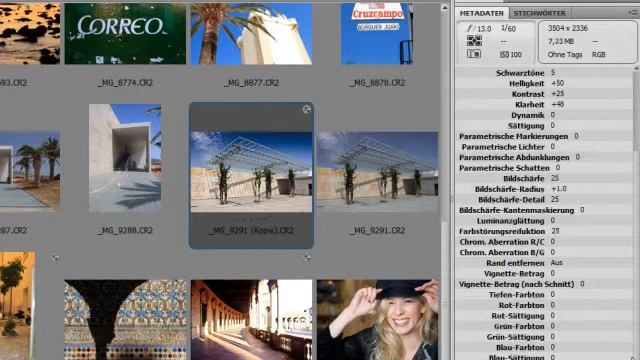640x360 pixels.
Task: Click the RGB color mode label
Action: coord(599,54)
